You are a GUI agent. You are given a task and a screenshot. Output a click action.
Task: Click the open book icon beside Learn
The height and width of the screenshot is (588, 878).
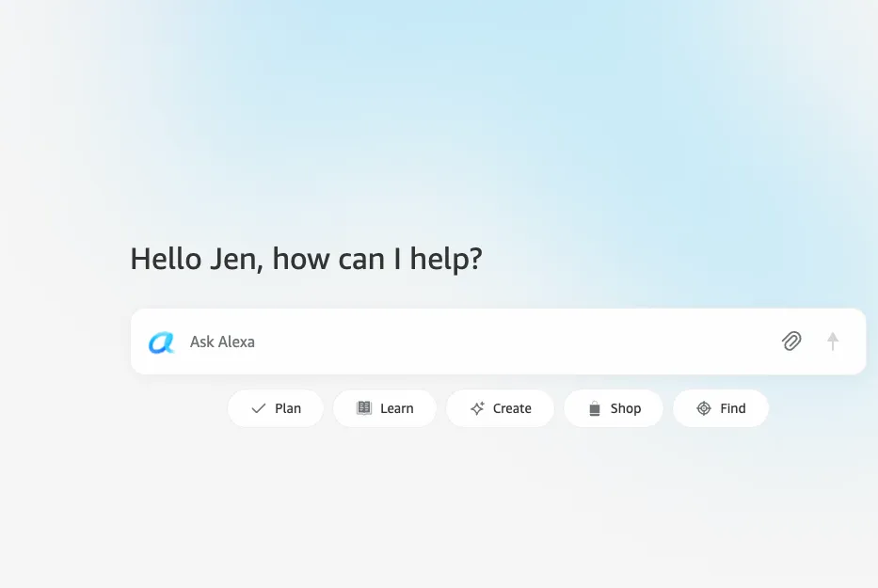[364, 407]
